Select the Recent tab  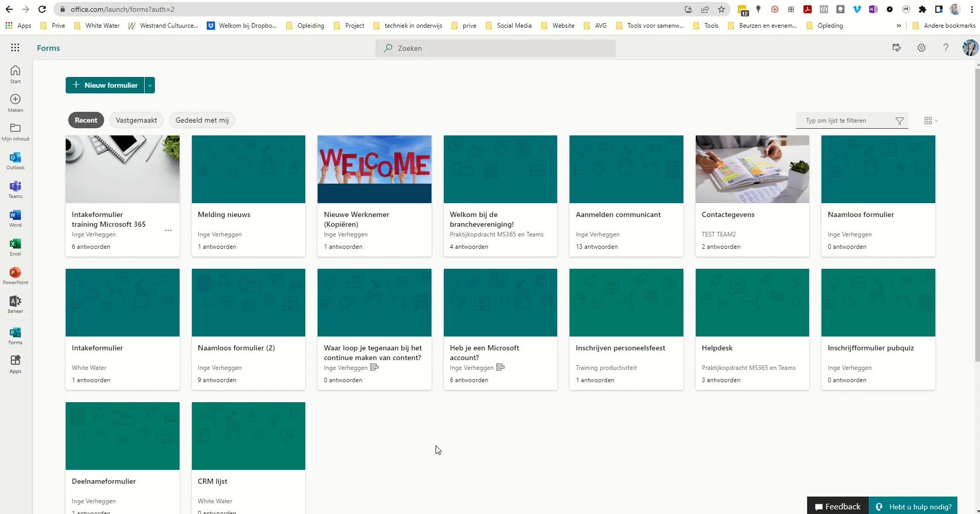(86, 120)
